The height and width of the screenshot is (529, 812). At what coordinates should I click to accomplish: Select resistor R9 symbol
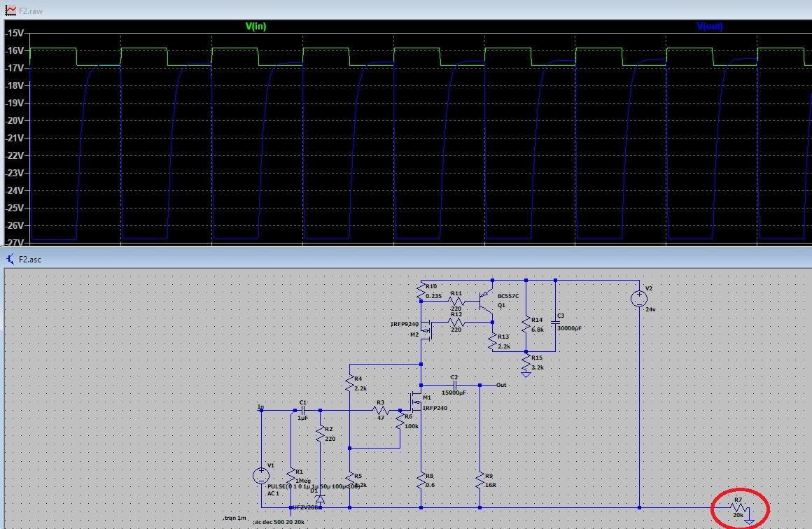(x=479, y=480)
